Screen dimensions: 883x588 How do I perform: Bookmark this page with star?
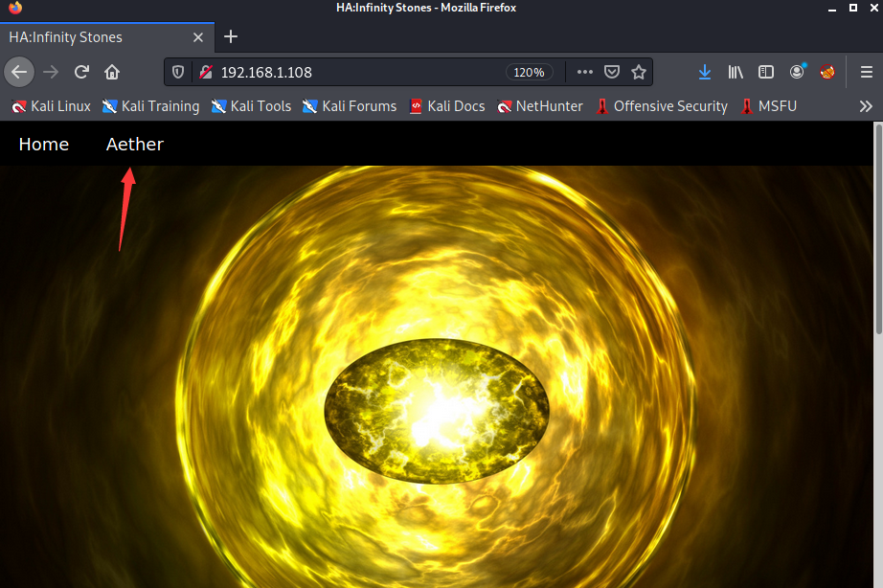(639, 72)
